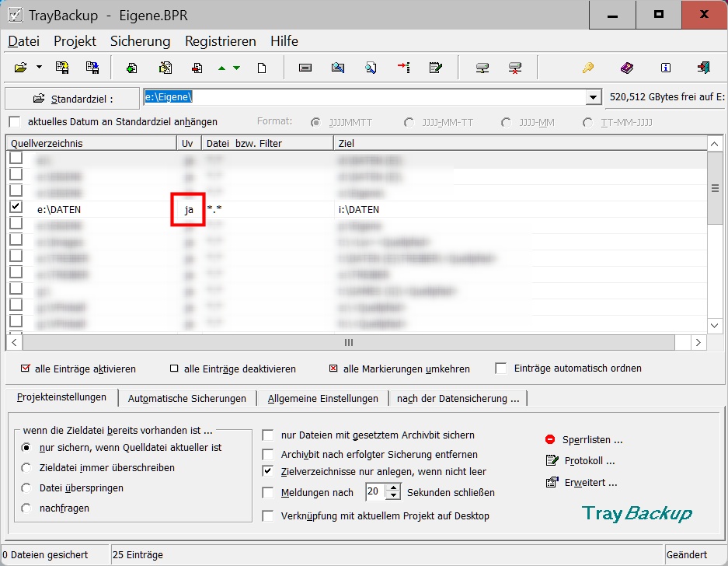Screen dimensions: 728x566
Task: Exit TrayBackup using the door toolbar icon
Action: pos(702,68)
